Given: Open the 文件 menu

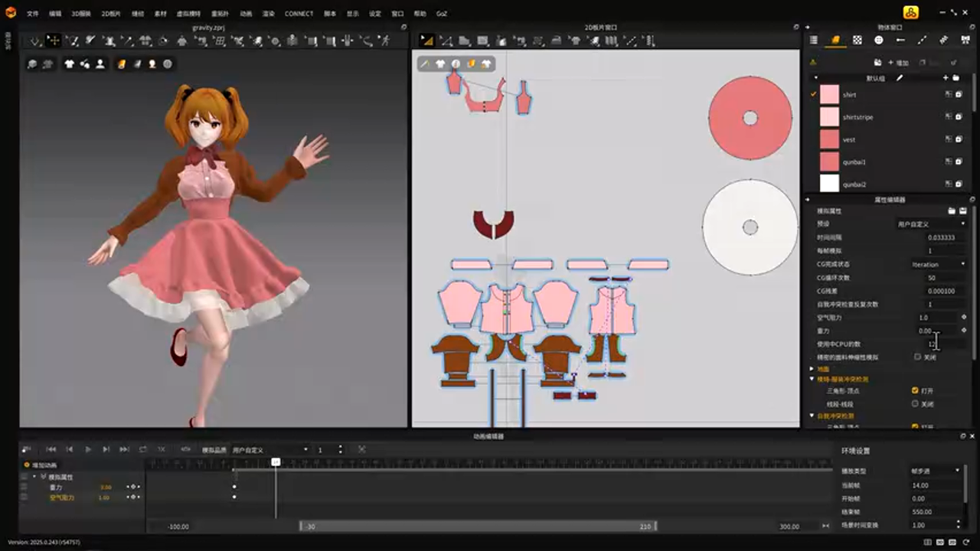Looking at the screenshot, I should point(32,14).
